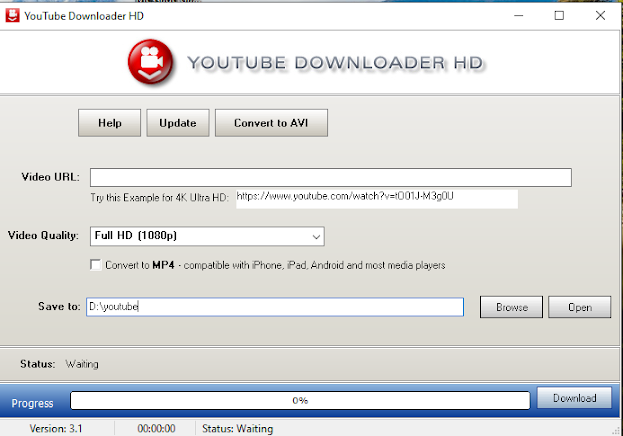Click the 'Waiting' text beside the Status label

tap(82, 364)
